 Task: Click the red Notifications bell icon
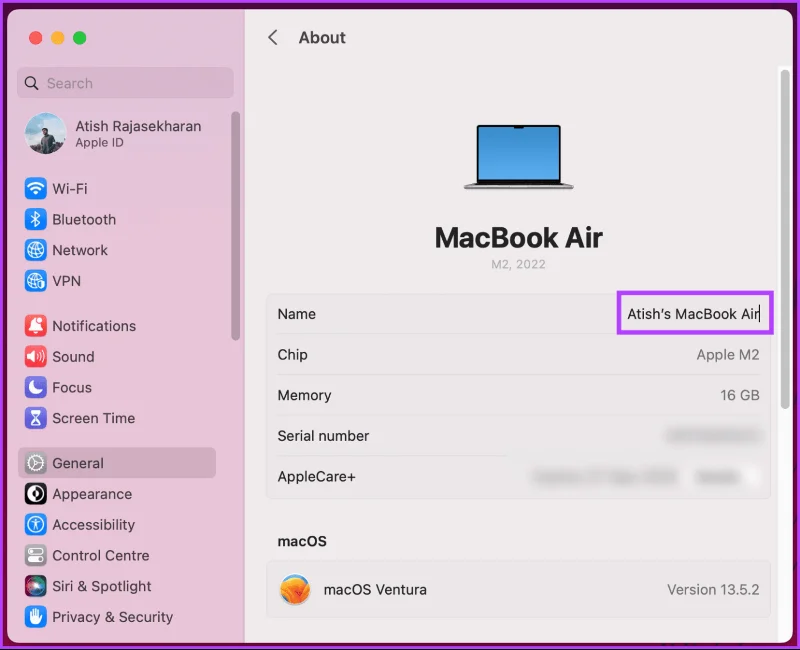coord(35,326)
